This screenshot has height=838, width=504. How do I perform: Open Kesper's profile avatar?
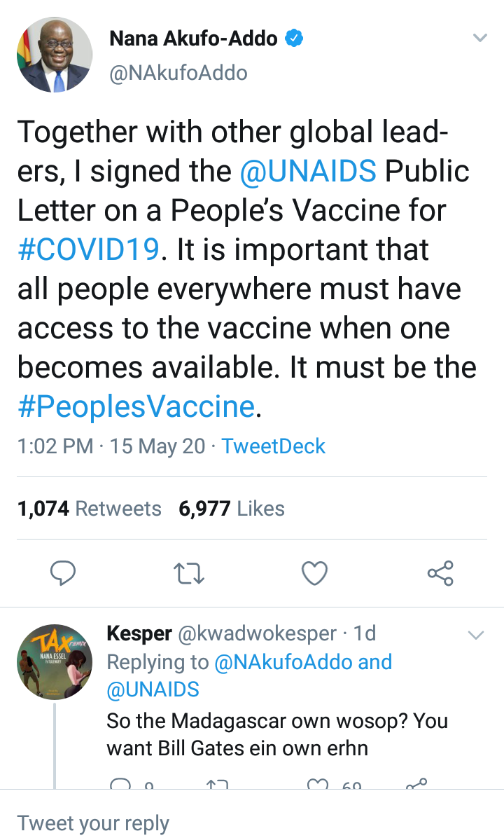click(x=55, y=662)
